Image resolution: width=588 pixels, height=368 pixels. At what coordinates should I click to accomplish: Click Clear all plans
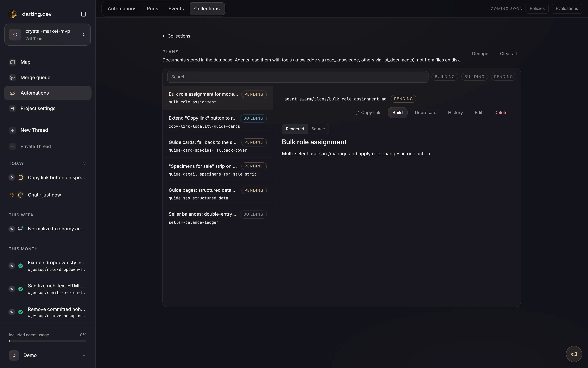(x=508, y=54)
